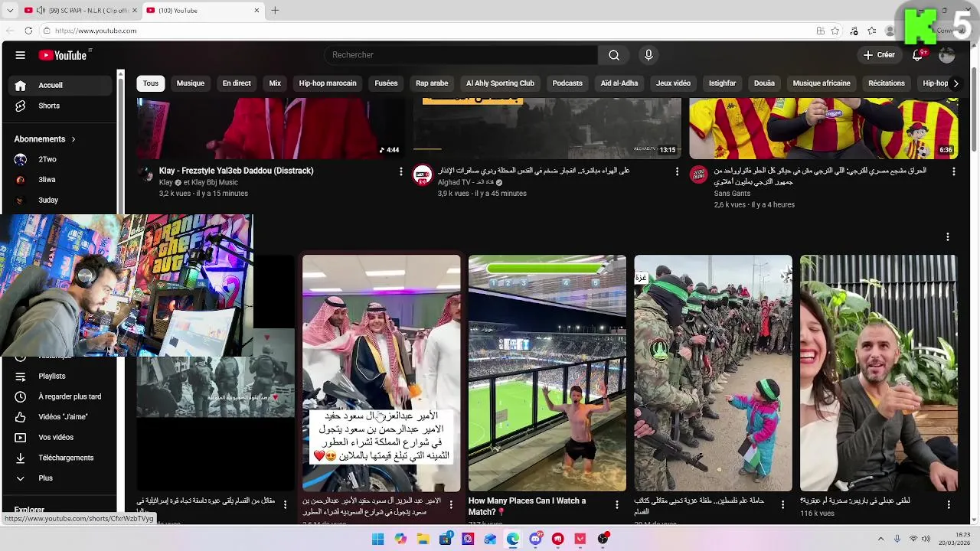Image resolution: width=980 pixels, height=551 pixels.
Task: Select the Douâa chip
Action: point(764,83)
